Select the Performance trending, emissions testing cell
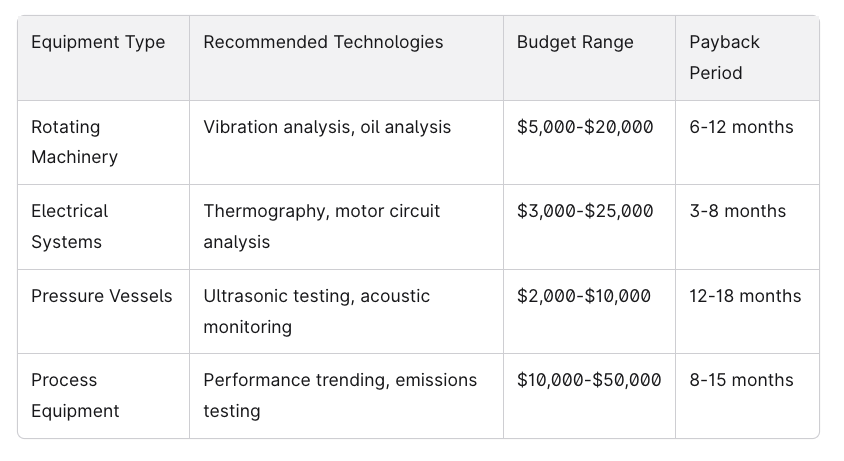The height and width of the screenshot is (461, 844). coord(346,396)
